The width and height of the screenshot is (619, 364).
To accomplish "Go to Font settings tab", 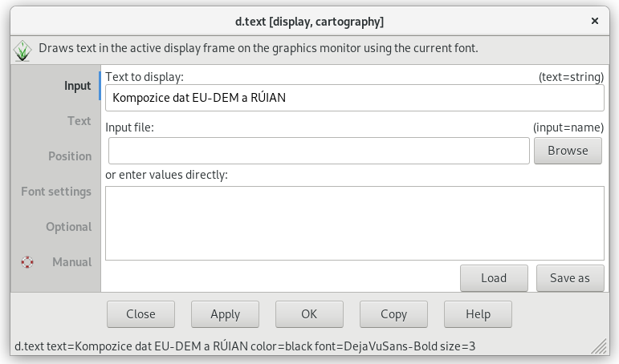I will pyautogui.click(x=56, y=192).
